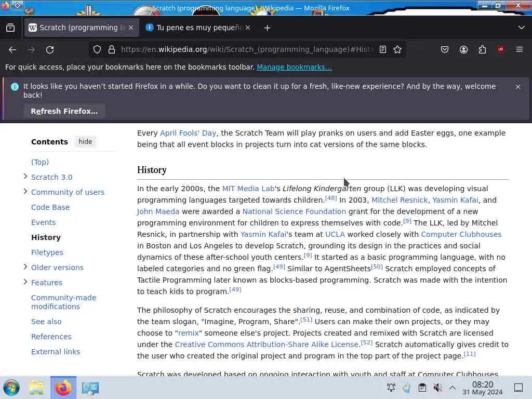Open Code Base contents entry

[x=50, y=207]
